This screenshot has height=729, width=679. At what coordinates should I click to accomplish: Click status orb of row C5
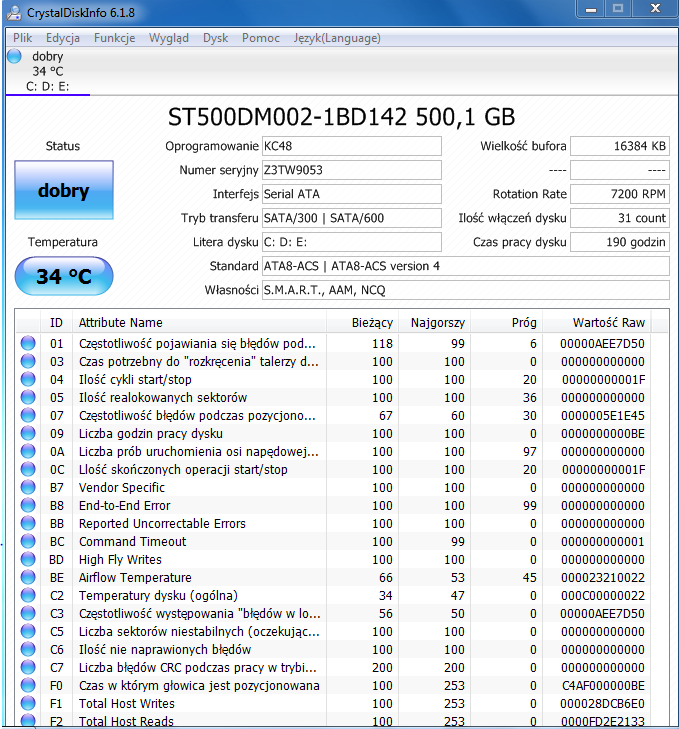[x=28, y=631]
